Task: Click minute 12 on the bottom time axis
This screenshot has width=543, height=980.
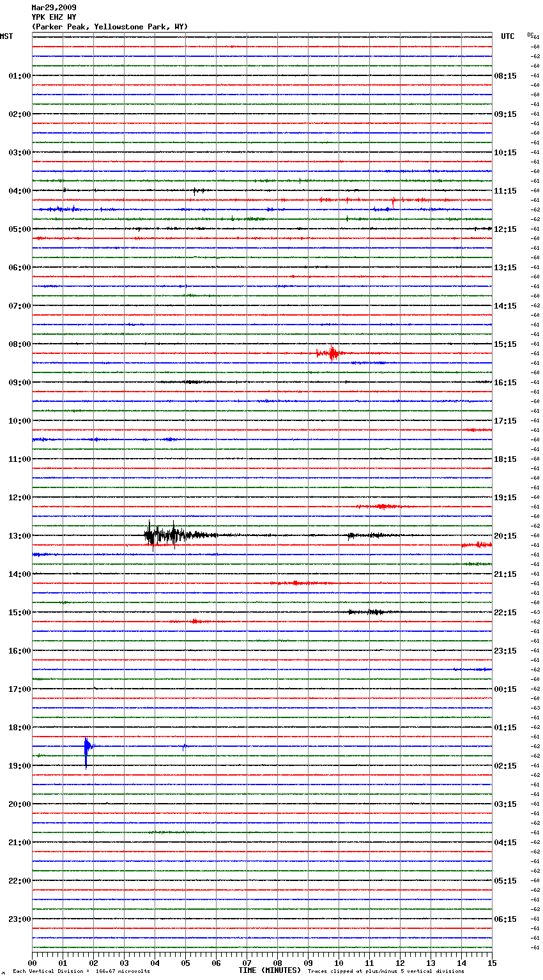Action: tap(400, 962)
